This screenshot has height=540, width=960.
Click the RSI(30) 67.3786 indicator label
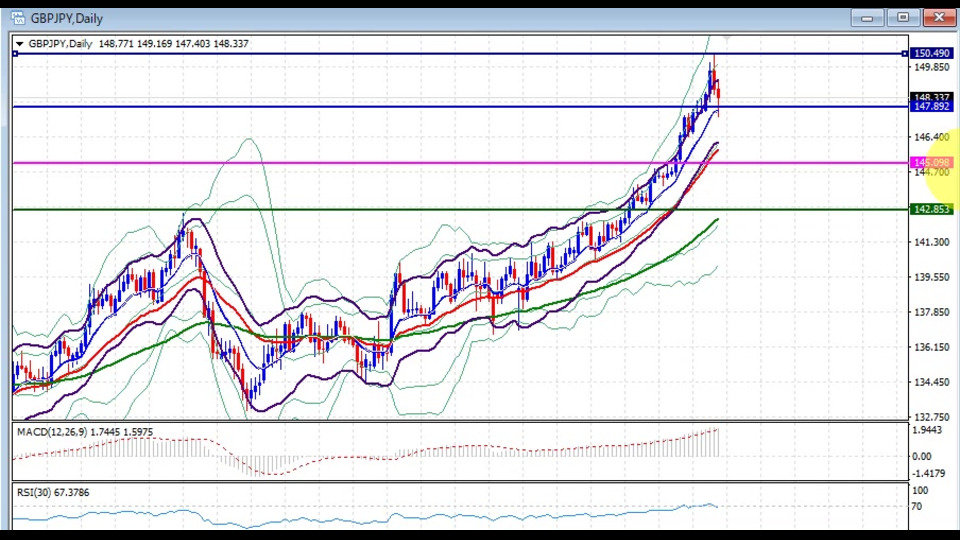pyautogui.click(x=53, y=492)
